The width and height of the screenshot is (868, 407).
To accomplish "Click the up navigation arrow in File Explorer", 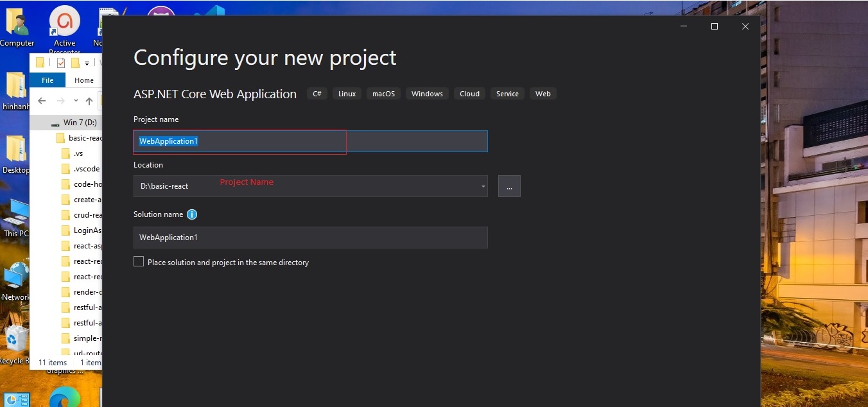I will point(89,101).
